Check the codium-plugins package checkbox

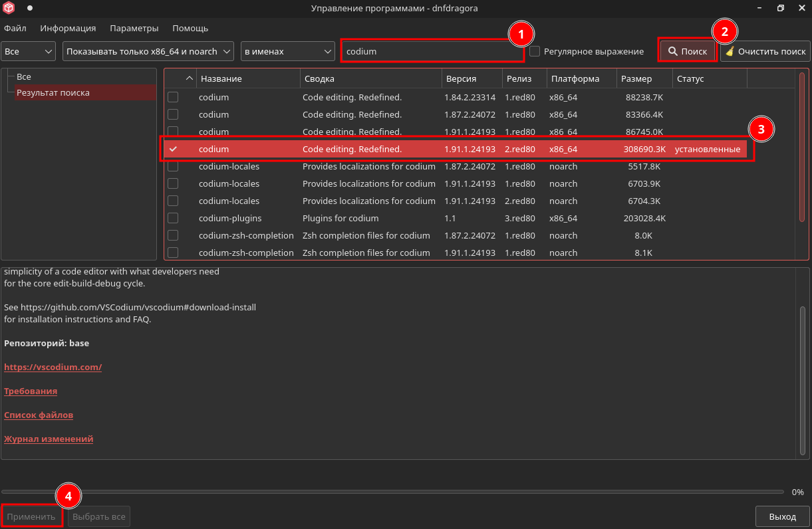(173, 218)
